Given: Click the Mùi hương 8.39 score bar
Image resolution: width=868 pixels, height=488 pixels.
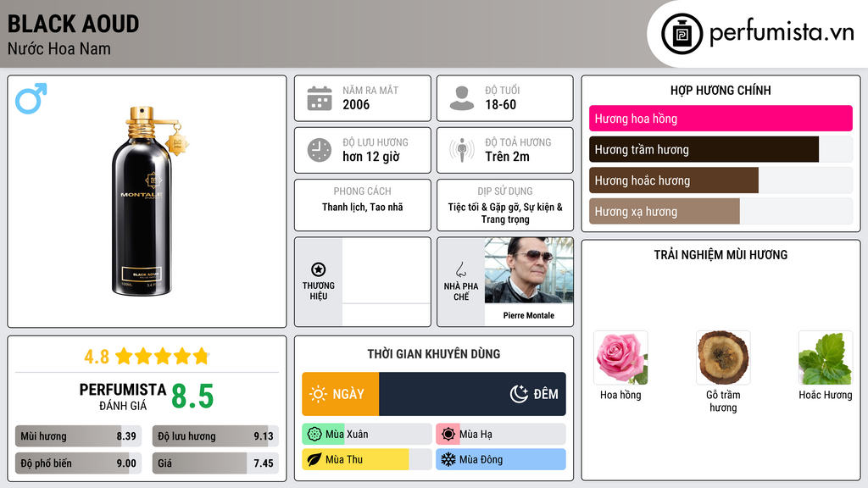Looking at the screenshot, I should coord(78,436).
